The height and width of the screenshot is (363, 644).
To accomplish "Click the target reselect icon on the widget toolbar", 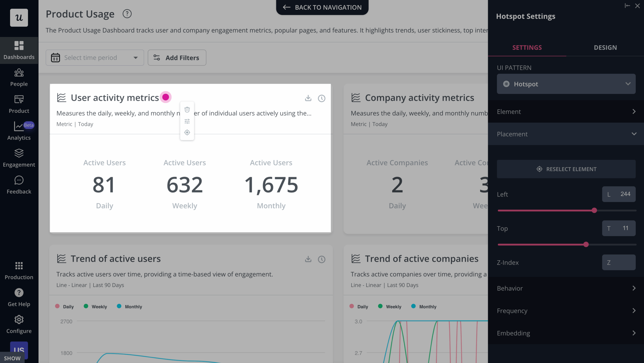I will pos(187,133).
